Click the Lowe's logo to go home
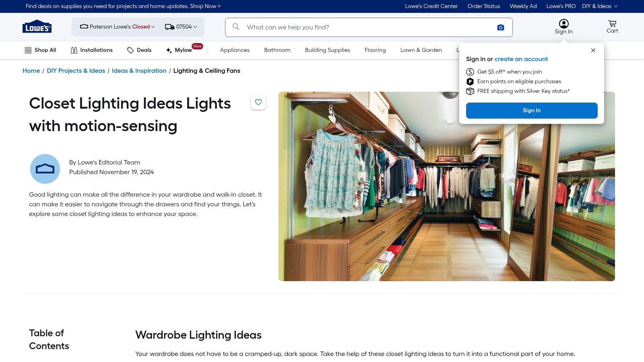 [x=37, y=26]
